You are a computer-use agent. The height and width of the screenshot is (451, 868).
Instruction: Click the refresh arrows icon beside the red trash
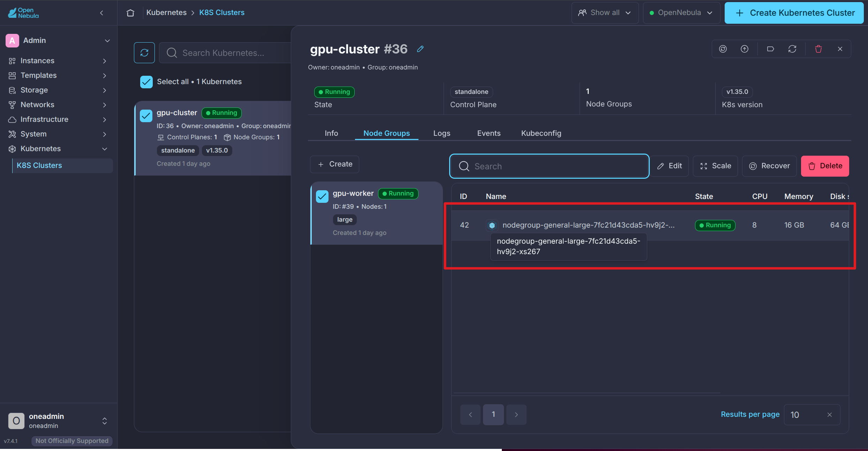pyautogui.click(x=792, y=49)
